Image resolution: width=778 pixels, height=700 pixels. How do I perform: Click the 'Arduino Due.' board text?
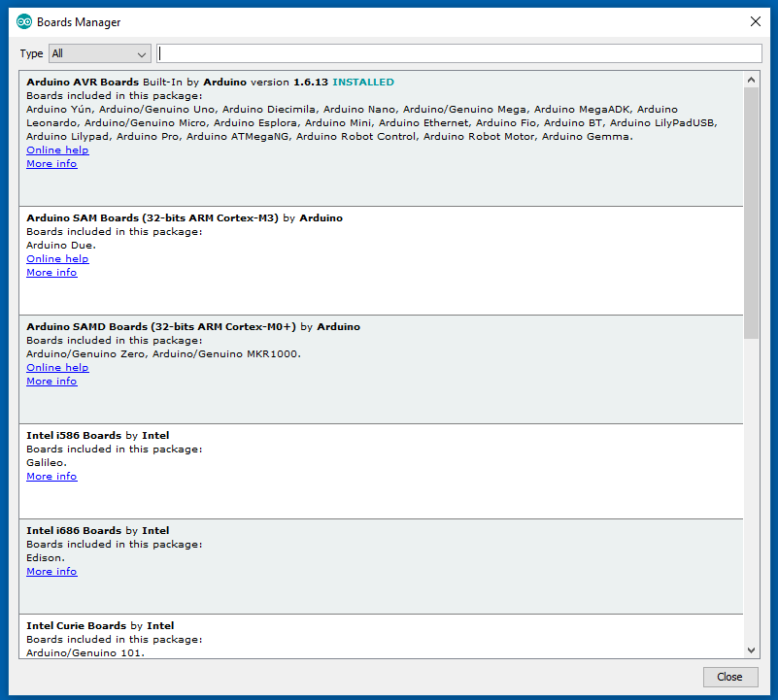pyautogui.click(x=61, y=245)
